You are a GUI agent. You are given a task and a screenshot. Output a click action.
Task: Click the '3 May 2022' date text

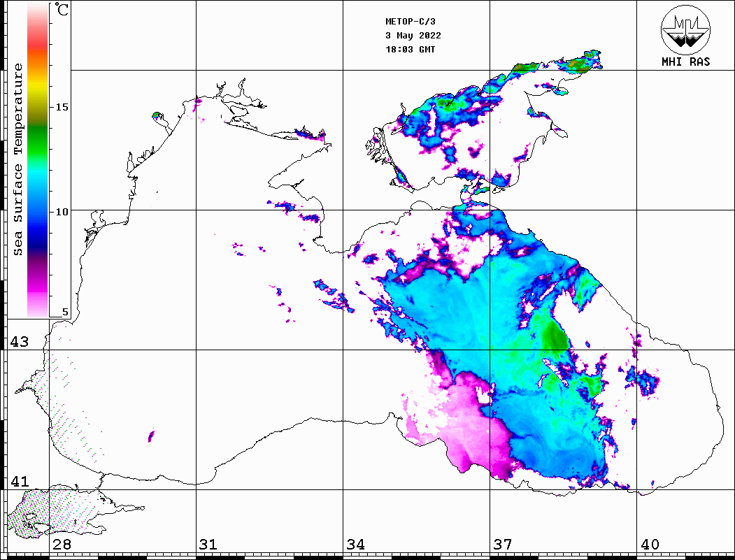tap(413, 36)
